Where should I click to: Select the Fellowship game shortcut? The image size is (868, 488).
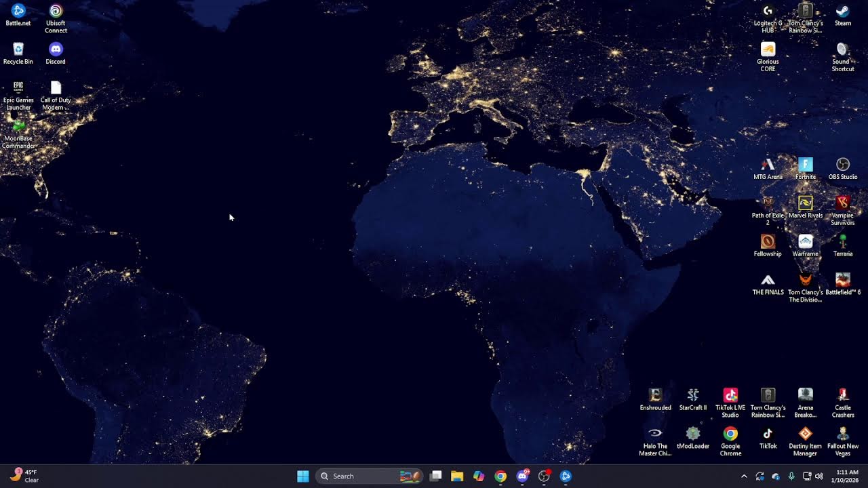(x=768, y=246)
